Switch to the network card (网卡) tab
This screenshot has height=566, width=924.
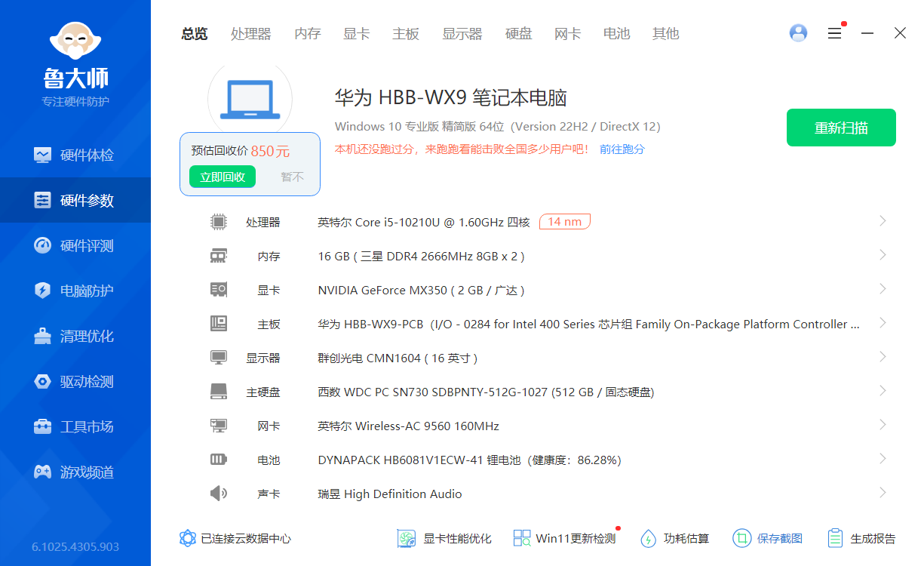[x=567, y=34]
